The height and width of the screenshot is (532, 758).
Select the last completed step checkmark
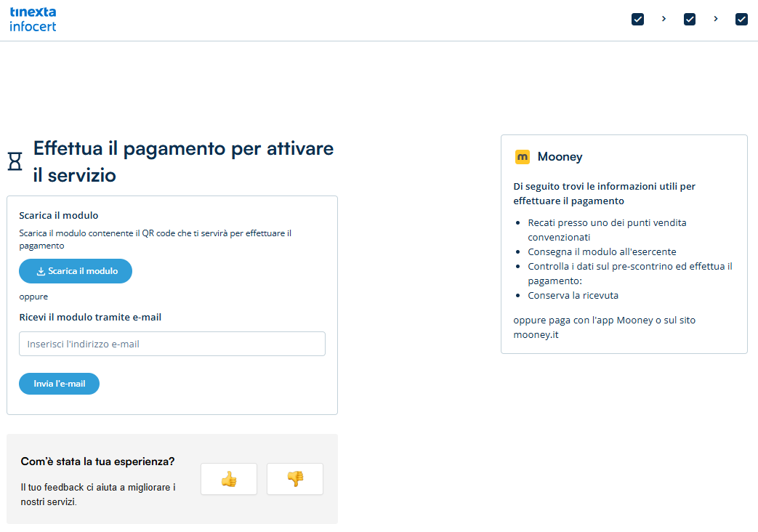(741, 20)
